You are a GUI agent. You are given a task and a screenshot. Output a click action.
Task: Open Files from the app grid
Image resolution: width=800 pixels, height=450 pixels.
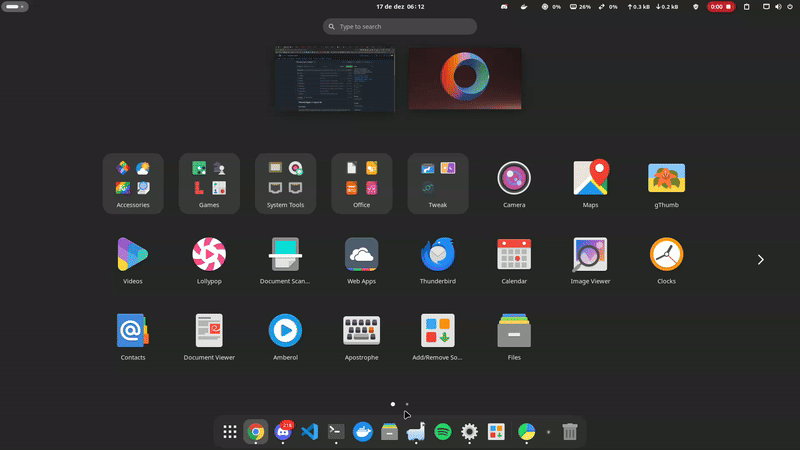(514, 336)
